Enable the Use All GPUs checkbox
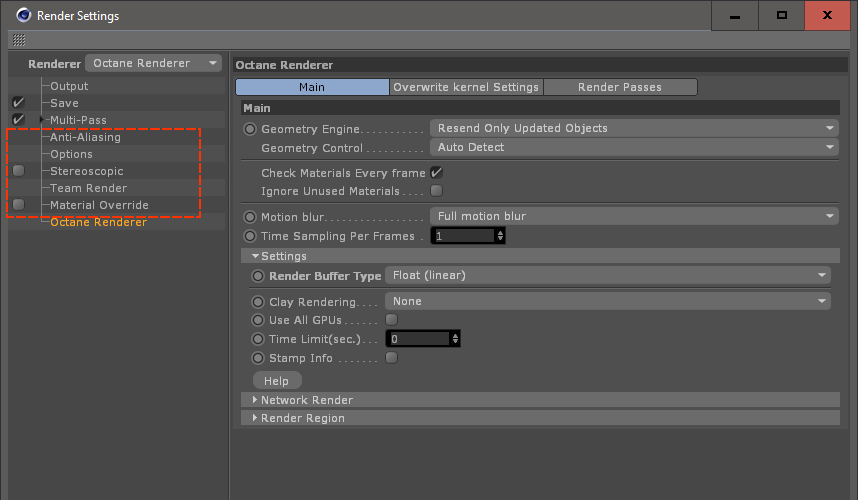This screenshot has height=500, width=858. (392, 320)
